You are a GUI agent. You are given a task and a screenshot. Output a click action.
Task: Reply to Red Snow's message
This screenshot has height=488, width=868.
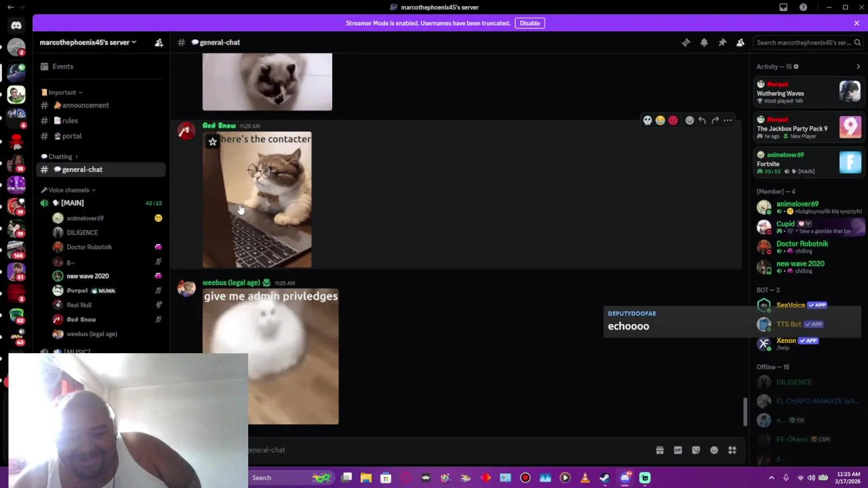703,121
